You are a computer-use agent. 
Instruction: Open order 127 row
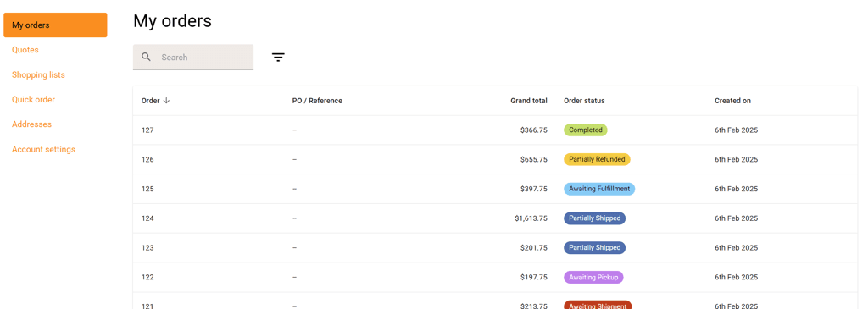click(x=495, y=130)
